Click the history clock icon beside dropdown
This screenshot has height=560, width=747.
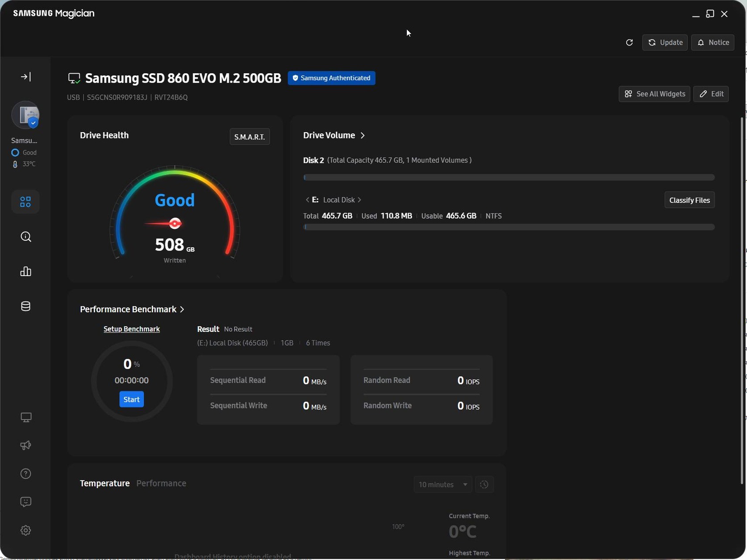tap(484, 485)
